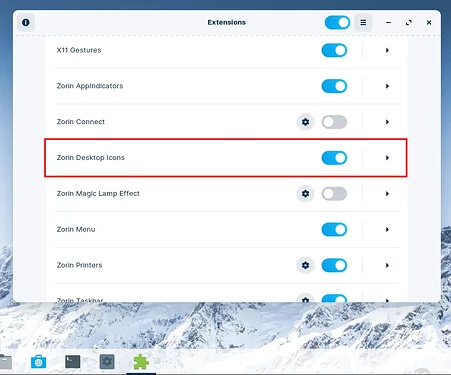This screenshot has height=375, width=451.
Task: Open Zorin Magic Lamp Effect settings gear
Action: click(x=305, y=194)
